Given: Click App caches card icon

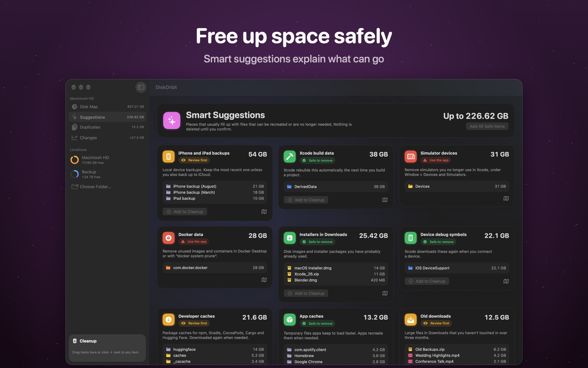Looking at the screenshot, I should [x=290, y=319].
